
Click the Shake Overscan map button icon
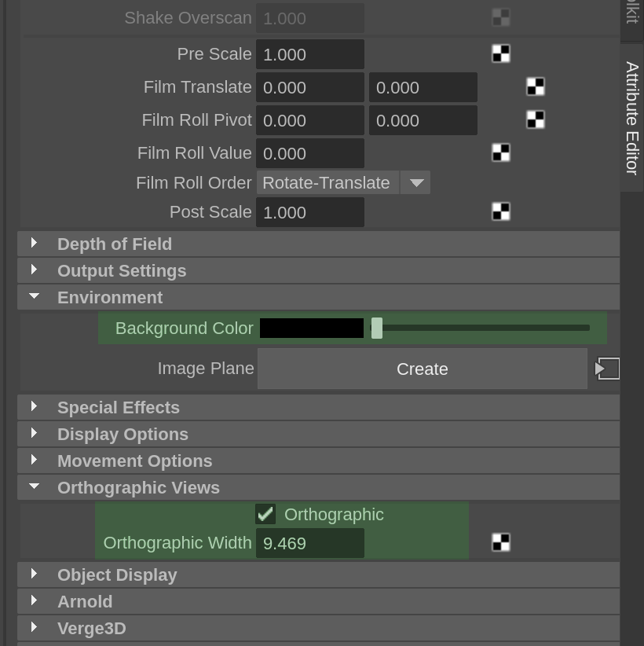click(x=501, y=18)
